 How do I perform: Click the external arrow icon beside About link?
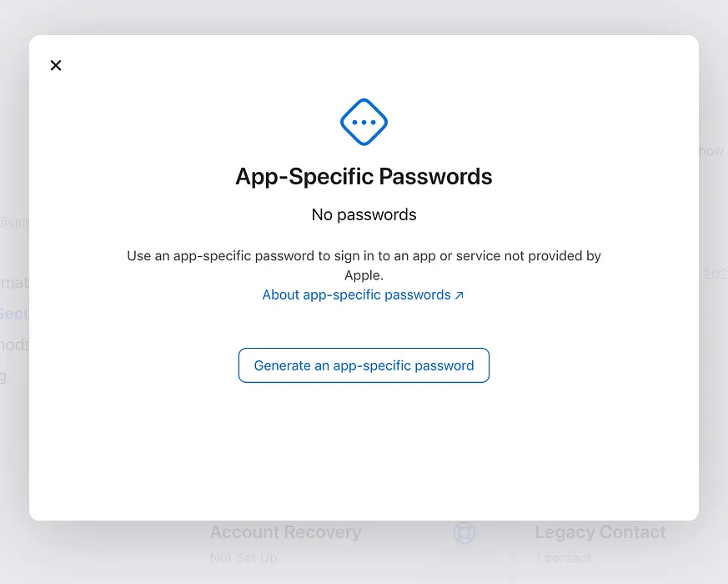click(x=459, y=295)
